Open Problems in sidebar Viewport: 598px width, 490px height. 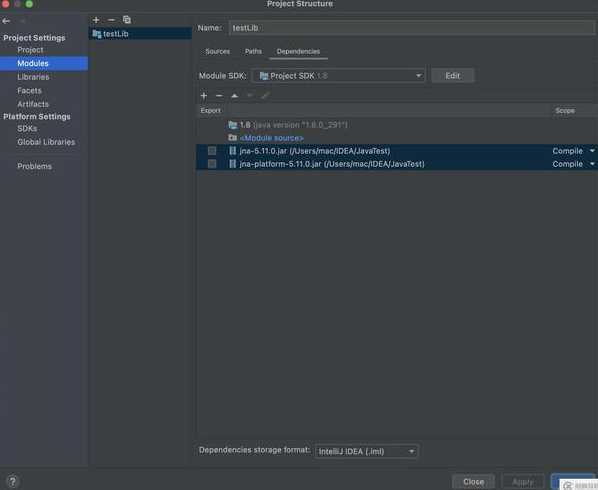[34, 166]
